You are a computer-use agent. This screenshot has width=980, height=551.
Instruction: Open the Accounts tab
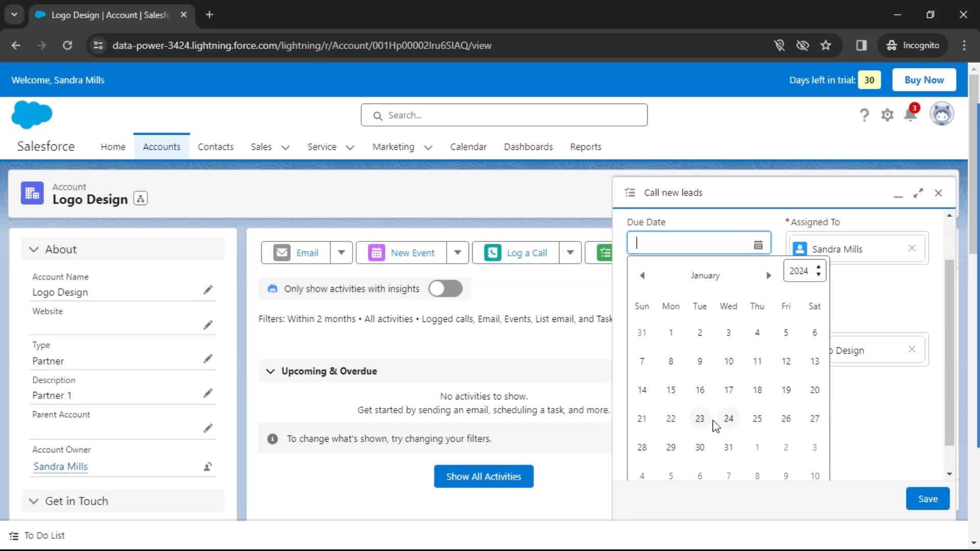(x=161, y=147)
